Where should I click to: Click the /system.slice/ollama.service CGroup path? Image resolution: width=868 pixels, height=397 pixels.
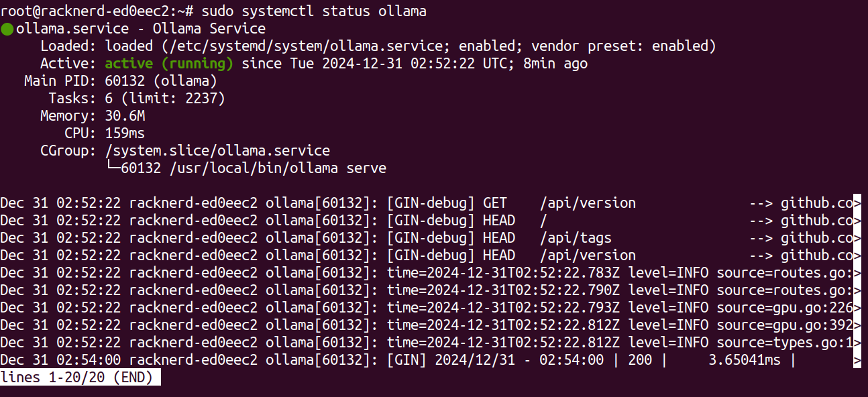(217, 151)
